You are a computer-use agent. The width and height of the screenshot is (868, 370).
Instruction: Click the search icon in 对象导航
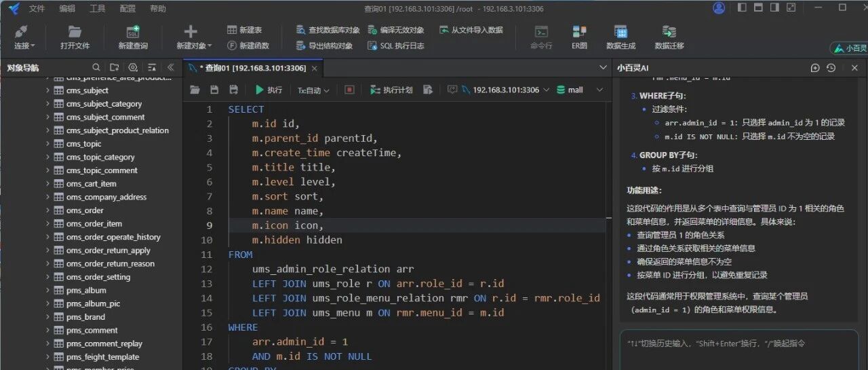[96, 68]
